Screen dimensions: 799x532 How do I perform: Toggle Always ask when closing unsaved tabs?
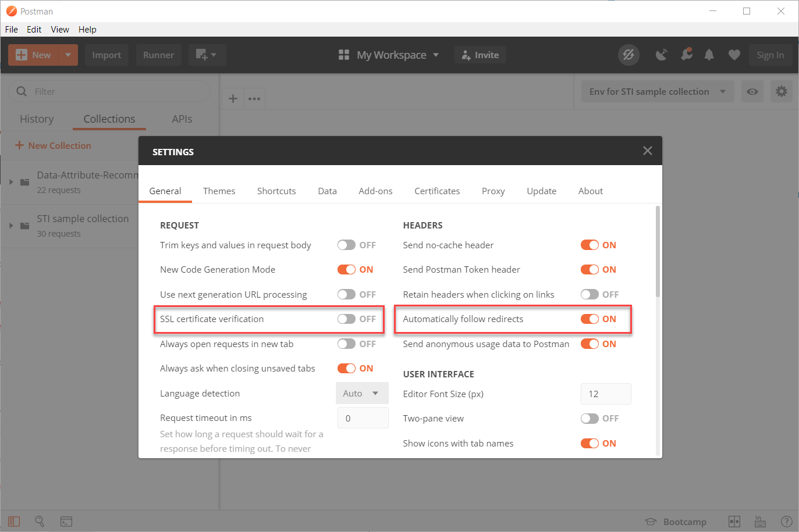point(346,368)
